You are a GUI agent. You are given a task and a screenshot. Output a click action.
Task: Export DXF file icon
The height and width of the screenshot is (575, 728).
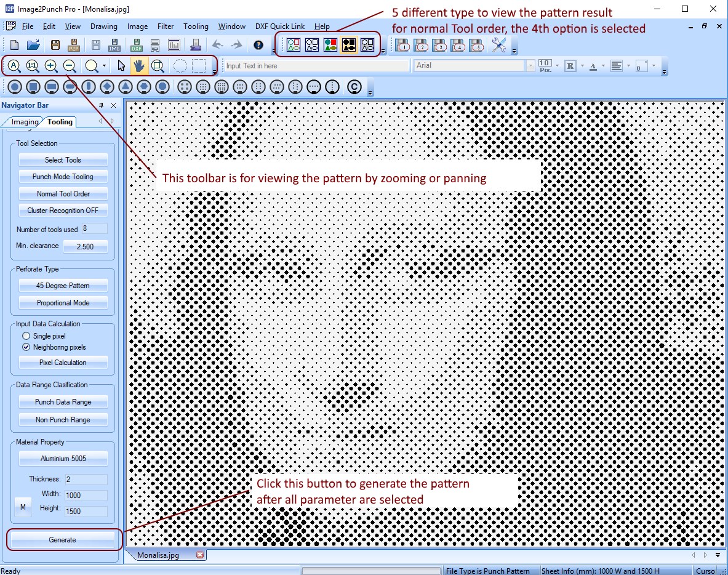point(137,45)
